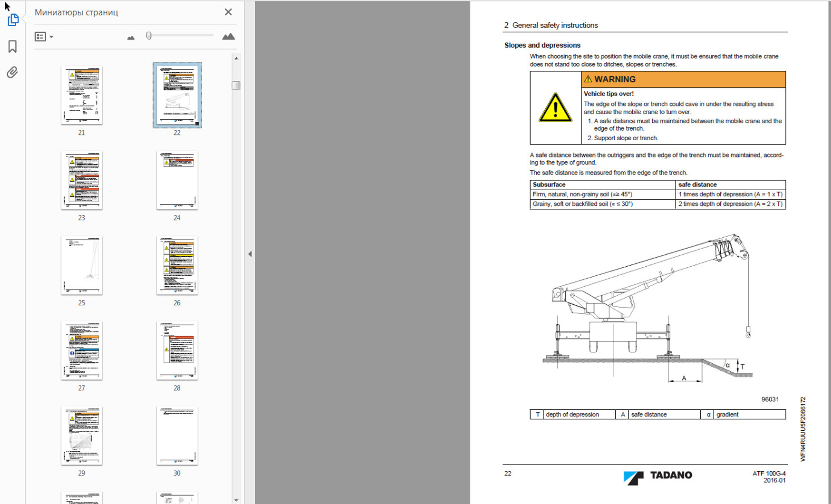Open the page thumbnails panel icon

tap(13, 20)
